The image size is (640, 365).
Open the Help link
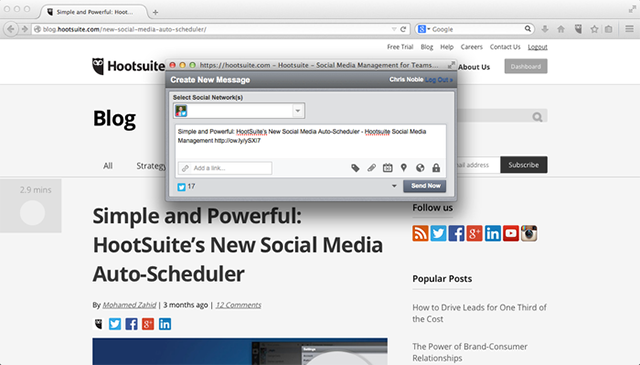point(447,47)
